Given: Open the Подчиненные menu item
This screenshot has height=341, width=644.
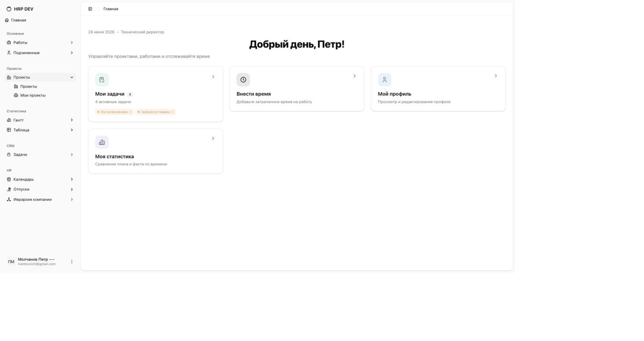Looking at the screenshot, I should [40, 53].
